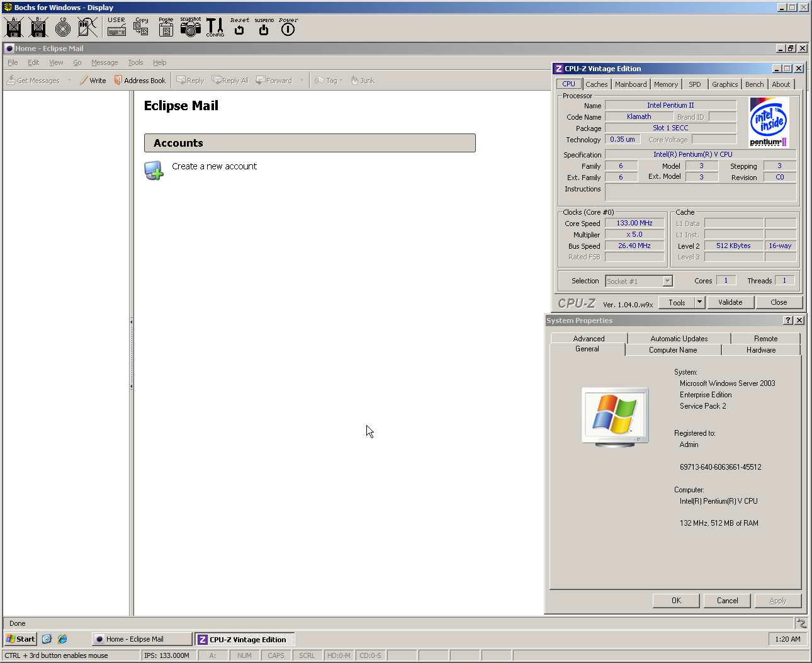Click the Create a new account link
Screen dimensions: 812x663
click(214, 166)
